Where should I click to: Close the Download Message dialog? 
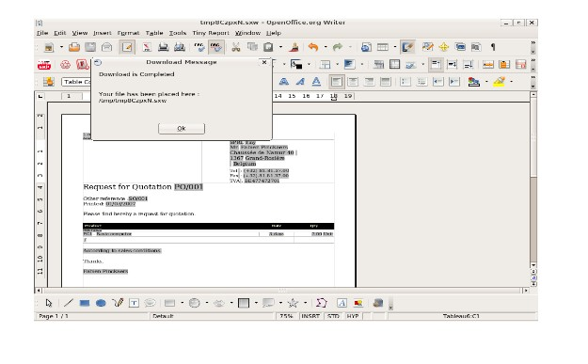[x=264, y=62]
